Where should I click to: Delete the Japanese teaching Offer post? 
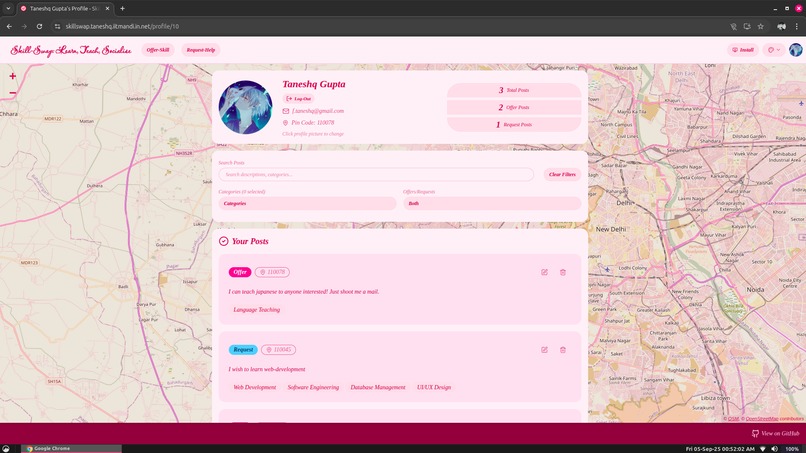point(563,272)
